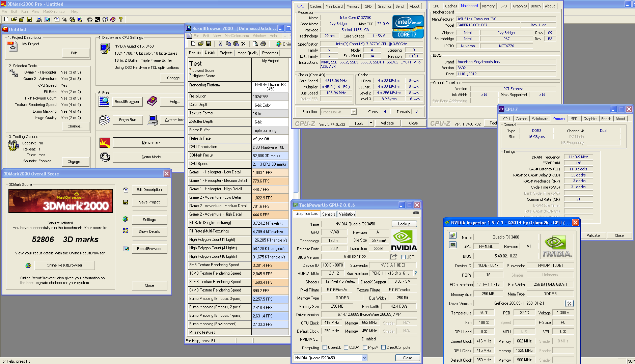
Task: Sort by Lowest Score in ResultBrowser
Action: click(203, 71)
